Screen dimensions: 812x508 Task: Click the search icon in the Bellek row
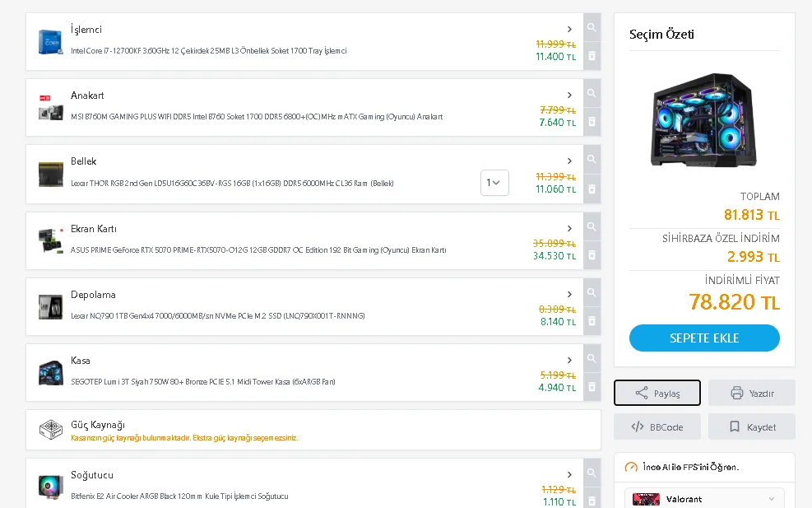(x=592, y=159)
